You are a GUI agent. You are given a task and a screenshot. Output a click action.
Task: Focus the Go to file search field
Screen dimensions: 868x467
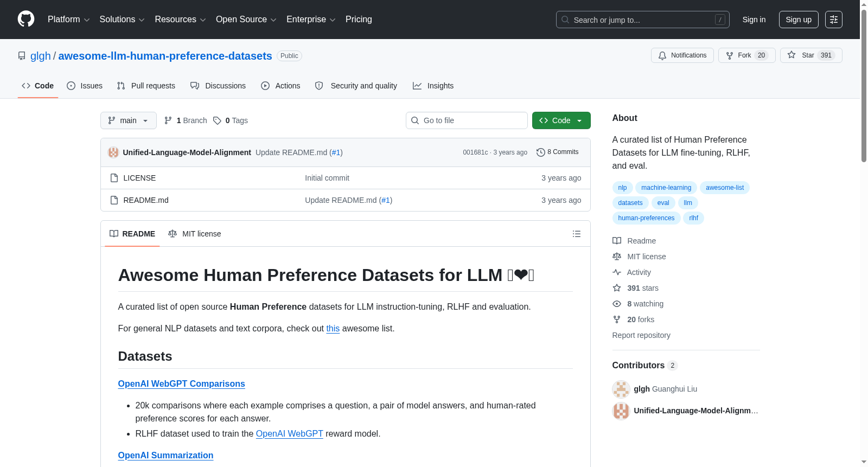(x=467, y=120)
